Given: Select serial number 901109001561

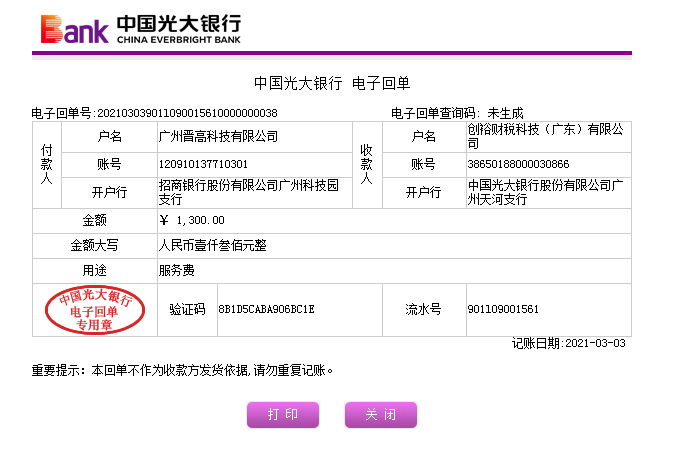Looking at the screenshot, I should pyautogui.click(x=503, y=310).
